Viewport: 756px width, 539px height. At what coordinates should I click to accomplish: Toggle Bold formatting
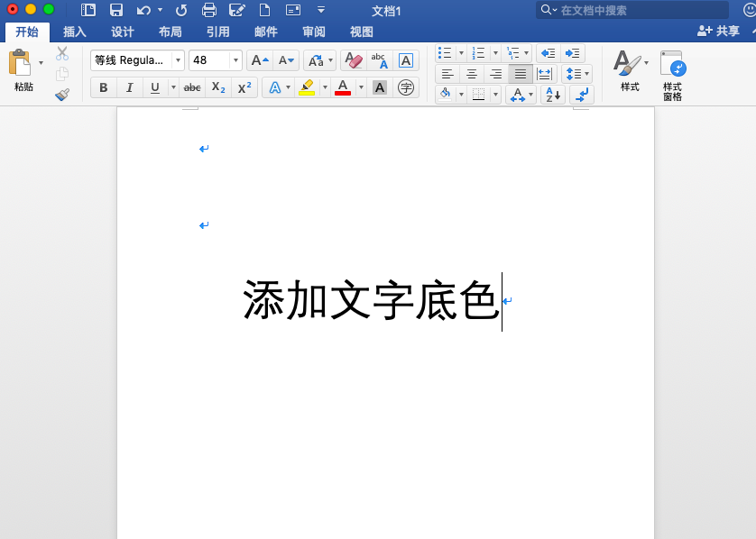(x=104, y=87)
